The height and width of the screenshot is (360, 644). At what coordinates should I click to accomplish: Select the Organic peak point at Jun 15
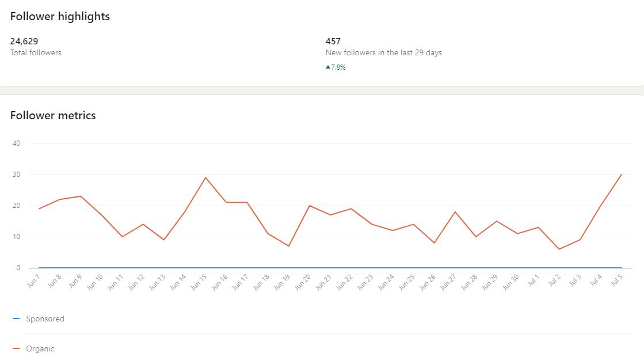pyautogui.click(x=205, y=177)
